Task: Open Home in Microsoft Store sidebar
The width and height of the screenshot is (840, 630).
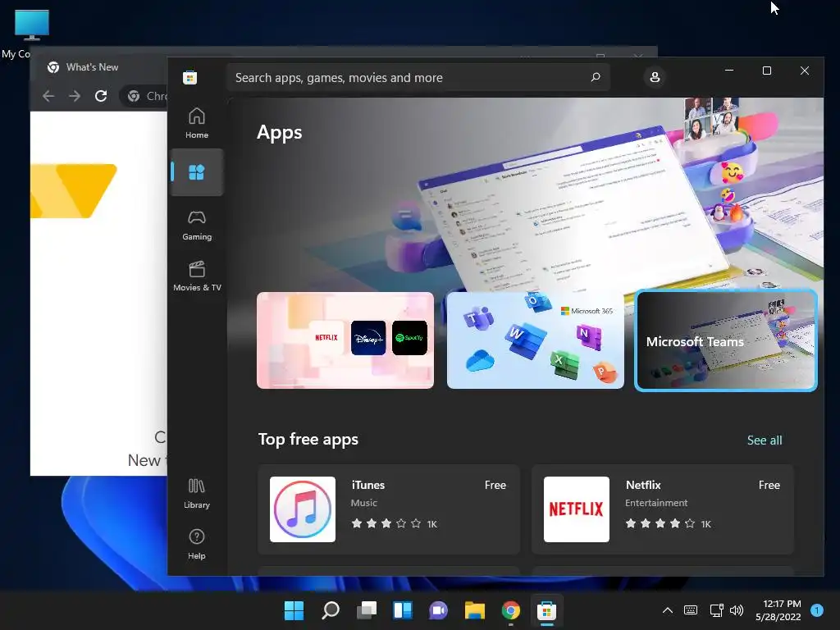Action: pos(197,123)
